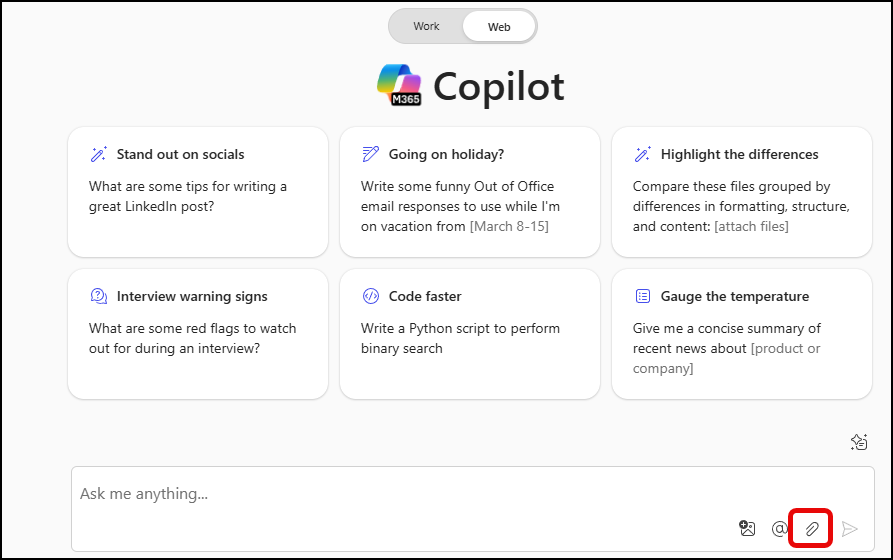
Task: Open the Code faster prompt card
Action: point(470,334)
